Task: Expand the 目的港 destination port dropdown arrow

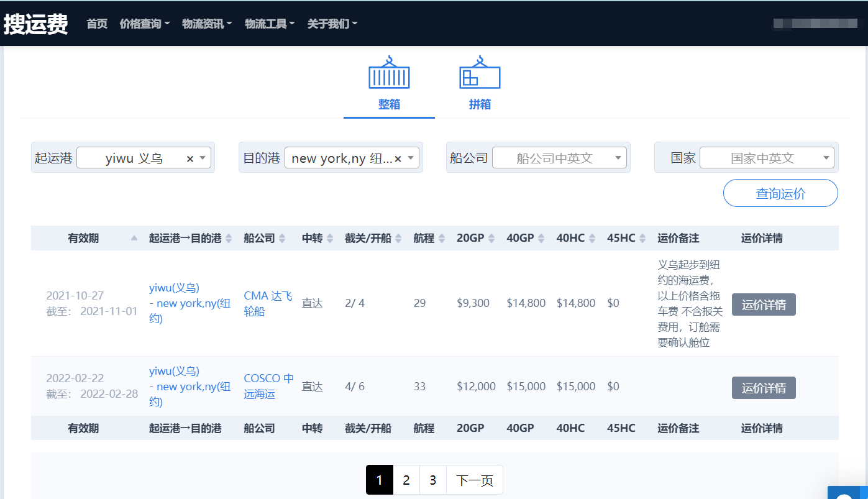Action: [411, 158]
